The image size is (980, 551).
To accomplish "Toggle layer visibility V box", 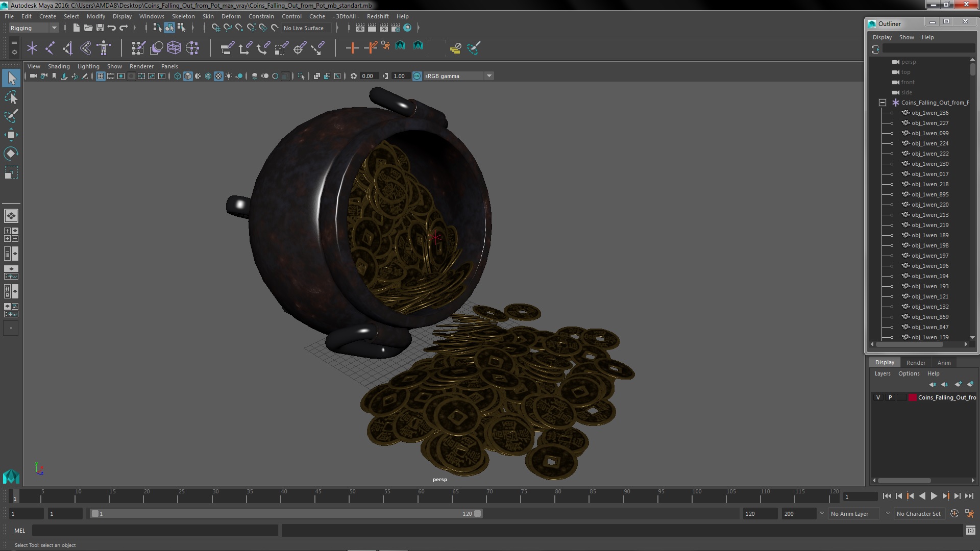I will tap(878, 397).
